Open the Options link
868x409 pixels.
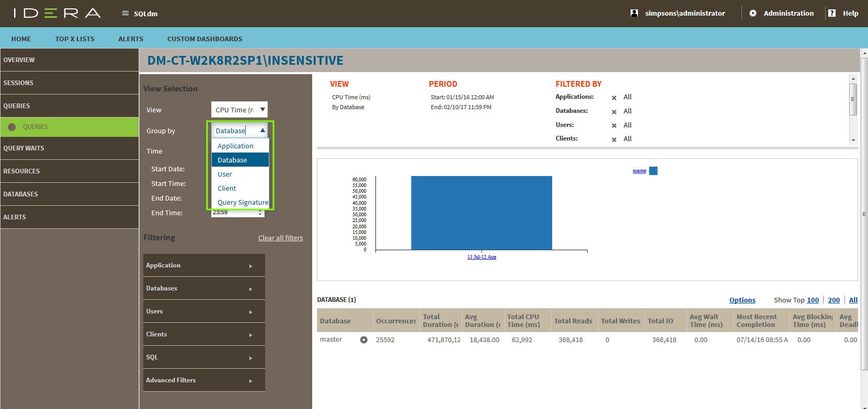742,300
